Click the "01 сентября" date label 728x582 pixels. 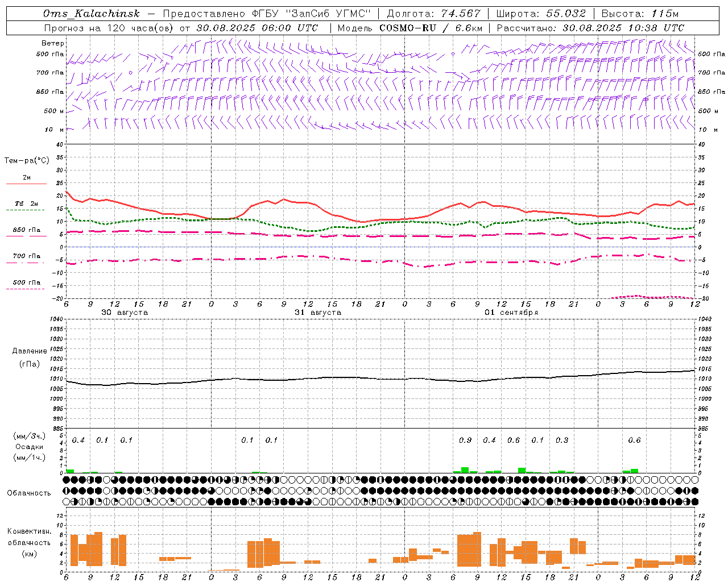(x=511, y=313)
